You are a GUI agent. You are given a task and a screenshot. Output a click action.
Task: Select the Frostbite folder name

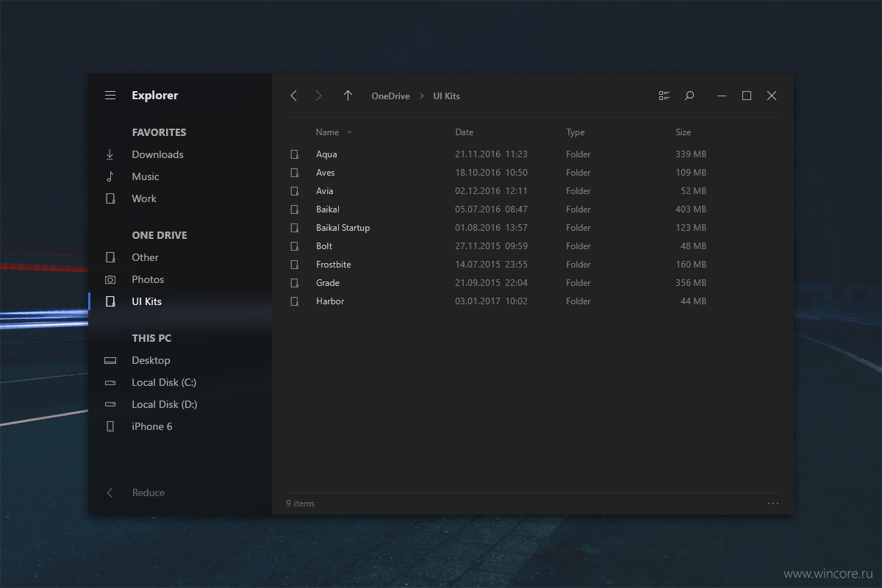tap(334, 265)
